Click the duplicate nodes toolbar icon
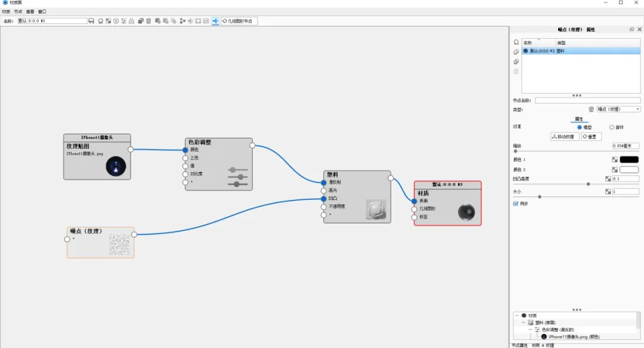Screen dimensions: 644x348 pyautogui.click(x=141, y=21)
